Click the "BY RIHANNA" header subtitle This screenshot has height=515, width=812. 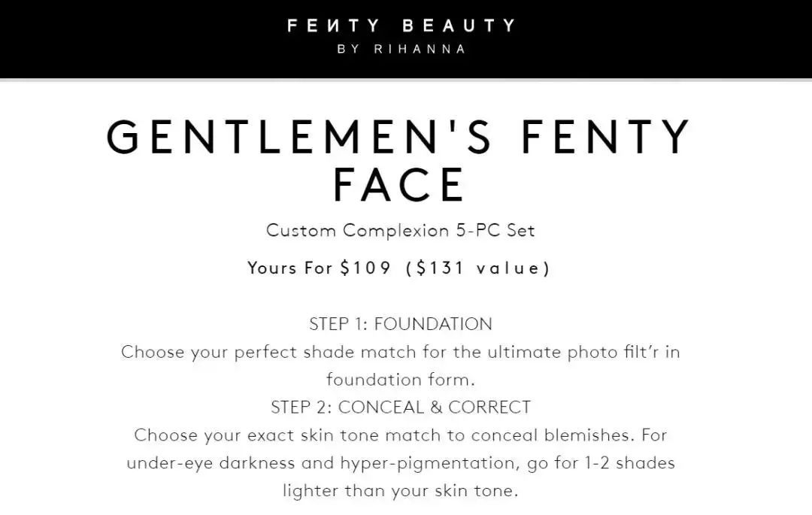(401, 50)
